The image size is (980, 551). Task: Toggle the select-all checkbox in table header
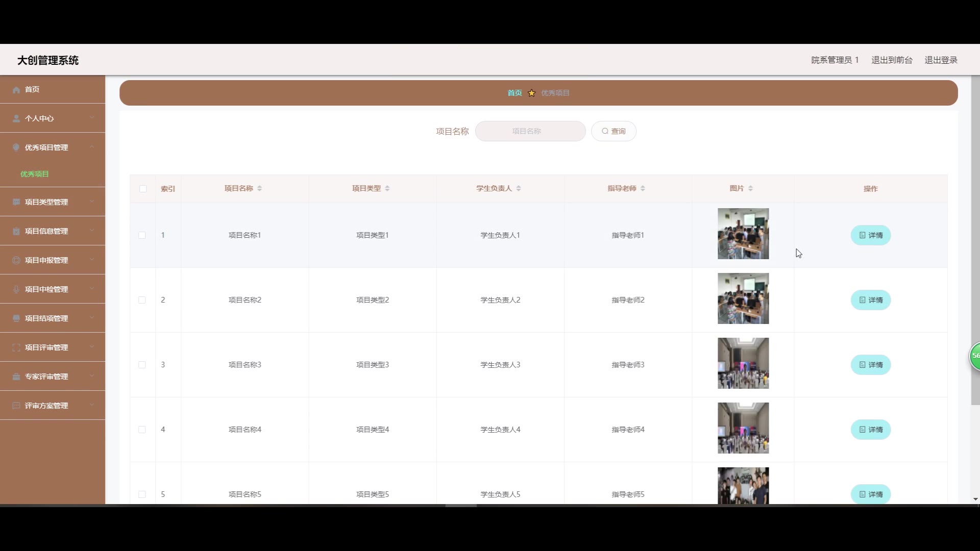click(x=143, y=189)
